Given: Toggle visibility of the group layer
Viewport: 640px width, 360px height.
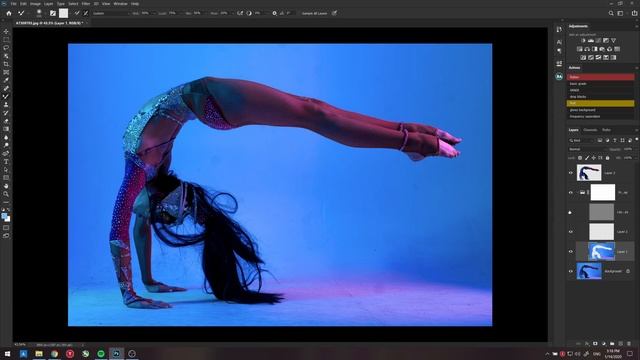Looking at the screenshot, I should 571,192.
